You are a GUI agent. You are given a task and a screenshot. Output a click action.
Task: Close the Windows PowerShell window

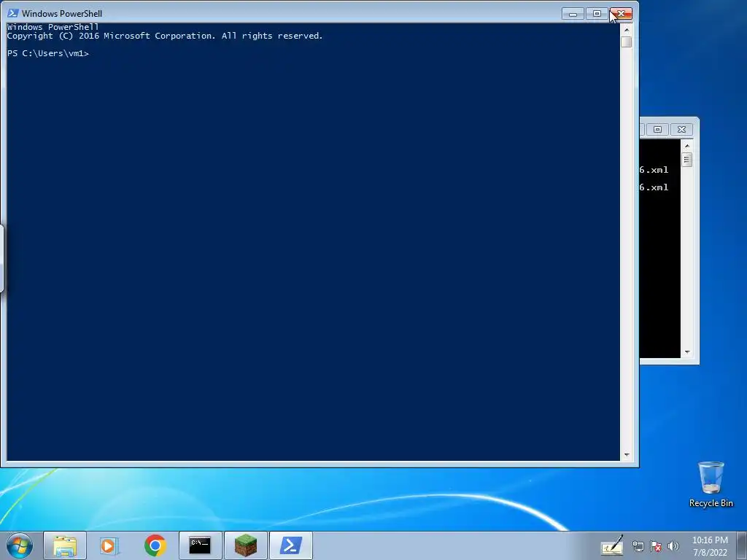click(x=622, y=14)
